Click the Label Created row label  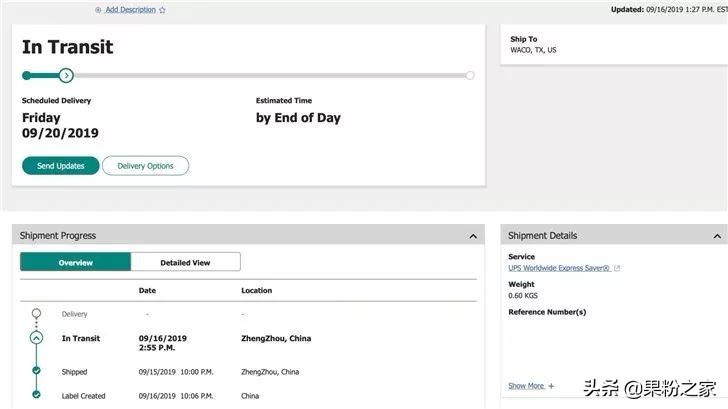click(84, 396)
